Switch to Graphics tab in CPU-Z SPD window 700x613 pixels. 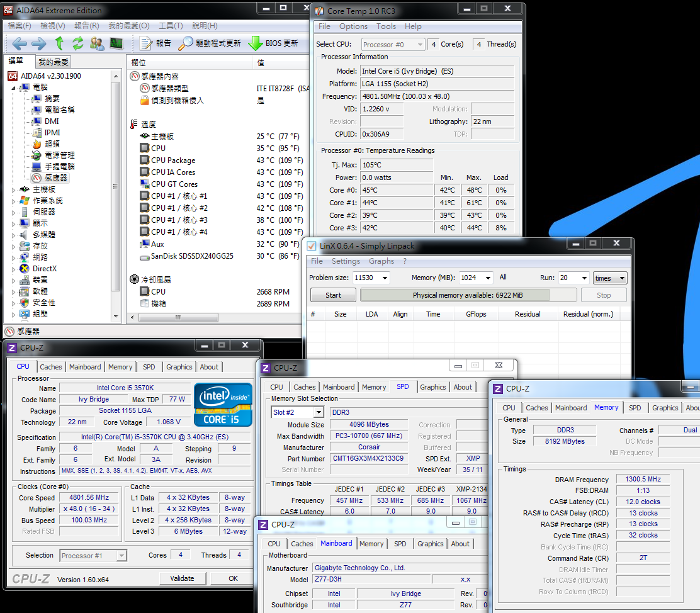point(432,387)
